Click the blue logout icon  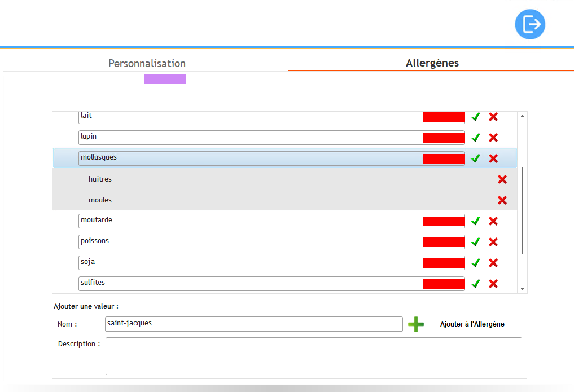tap(530, 24)
